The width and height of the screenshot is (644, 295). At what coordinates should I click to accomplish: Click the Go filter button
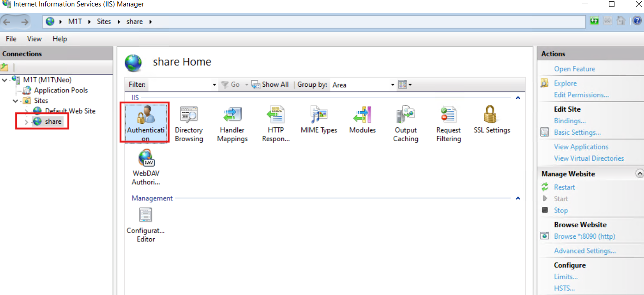[x=230, y=84]
